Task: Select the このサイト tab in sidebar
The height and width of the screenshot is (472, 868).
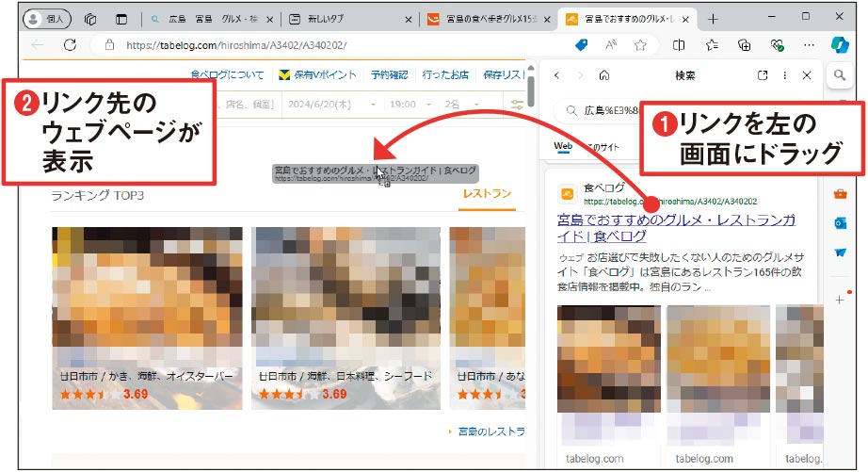Action: pyautogui.click(x=603, y=147)
